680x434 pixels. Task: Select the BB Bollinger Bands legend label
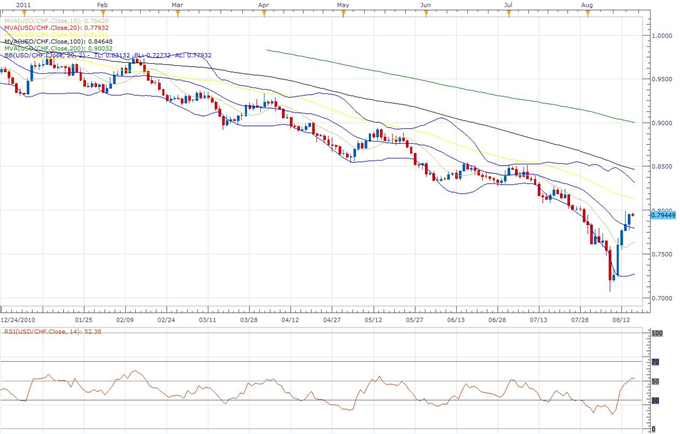[x=108, y=55]
